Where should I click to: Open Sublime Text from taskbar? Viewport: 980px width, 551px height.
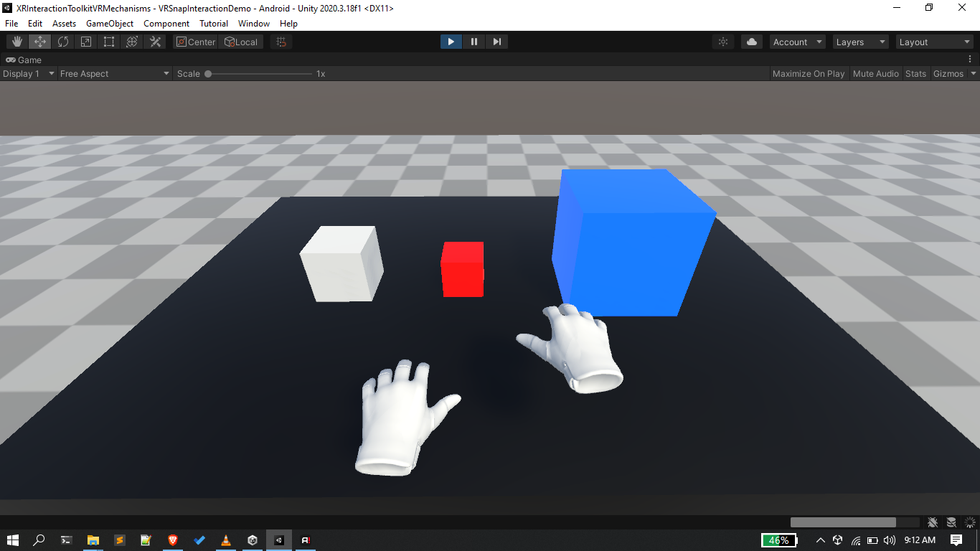120,540
